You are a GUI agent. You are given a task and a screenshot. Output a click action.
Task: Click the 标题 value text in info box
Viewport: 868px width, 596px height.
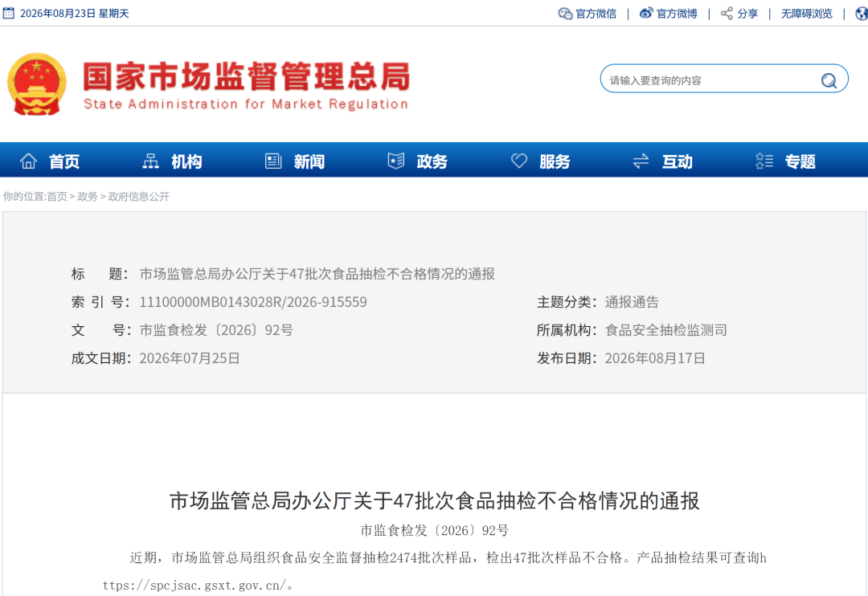[x=317, y=274]
